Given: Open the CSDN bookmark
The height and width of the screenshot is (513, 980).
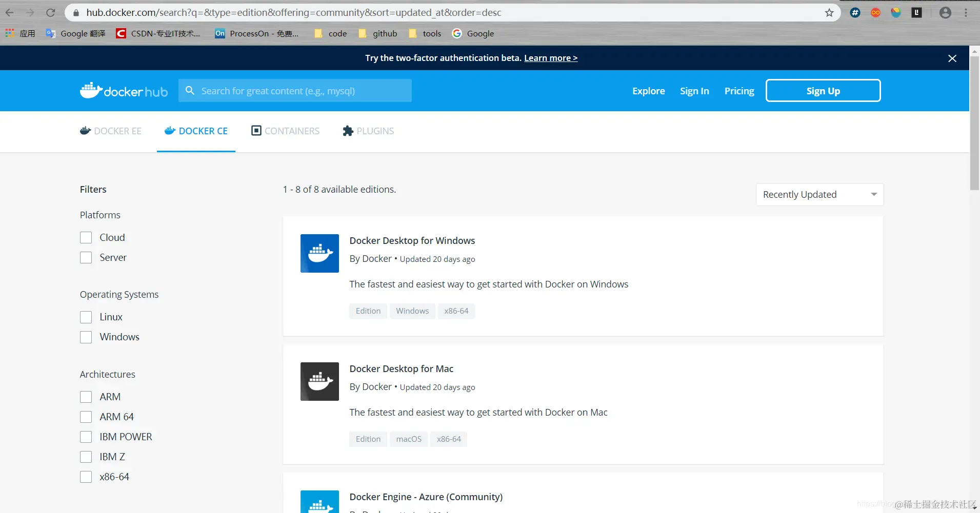Looking at the screenshot, I should [x=158, y=33].
